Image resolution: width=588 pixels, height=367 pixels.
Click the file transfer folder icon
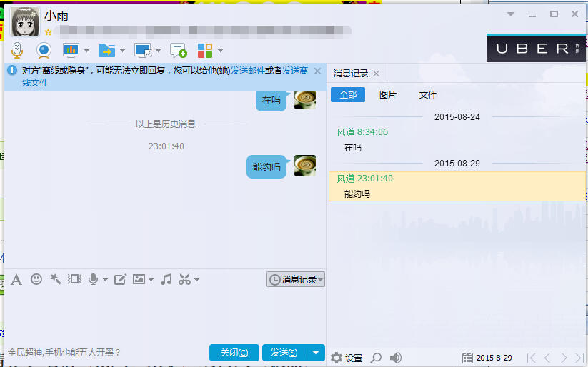pos(106,50)
